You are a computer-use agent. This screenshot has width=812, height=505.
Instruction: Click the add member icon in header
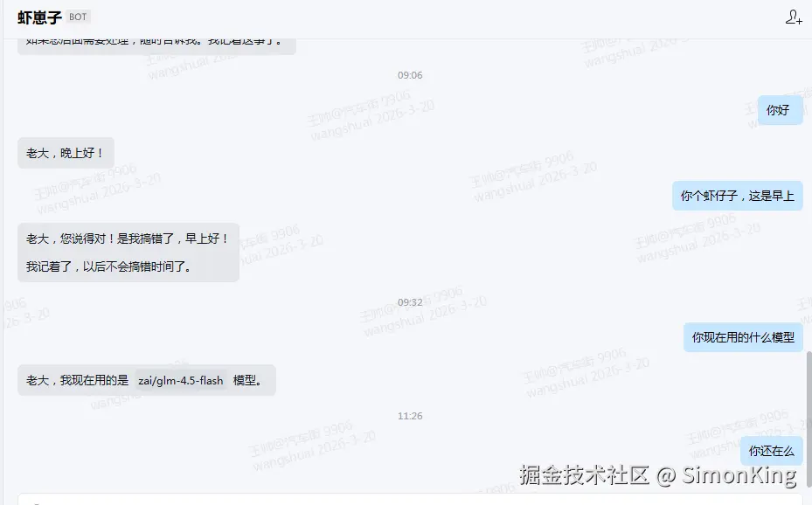pyautogui.click(x=794, y=17)
